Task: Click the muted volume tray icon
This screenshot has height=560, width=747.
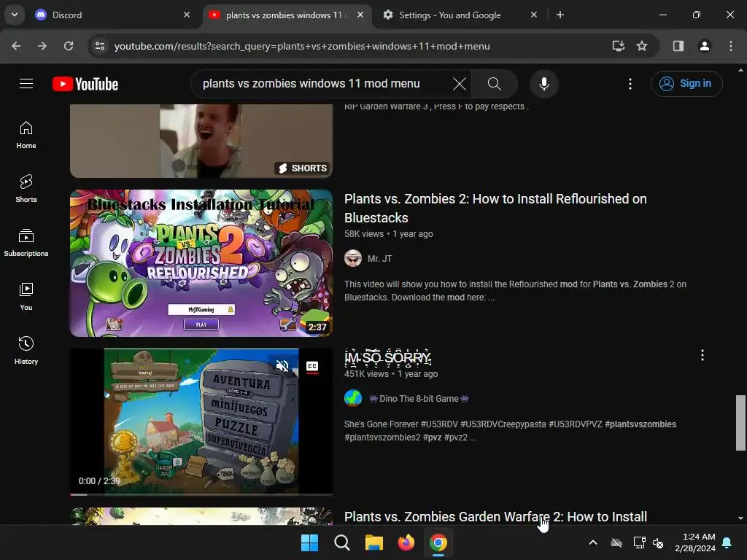Action: (659, 542)
